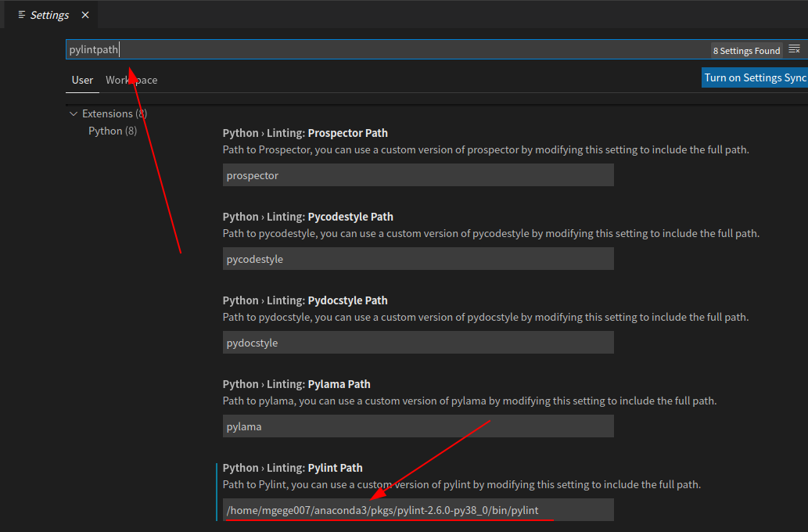Click the Path to Prospector description text
Image resolution: width=808 pixels, height=532 pixels.
tap(486, 150)
